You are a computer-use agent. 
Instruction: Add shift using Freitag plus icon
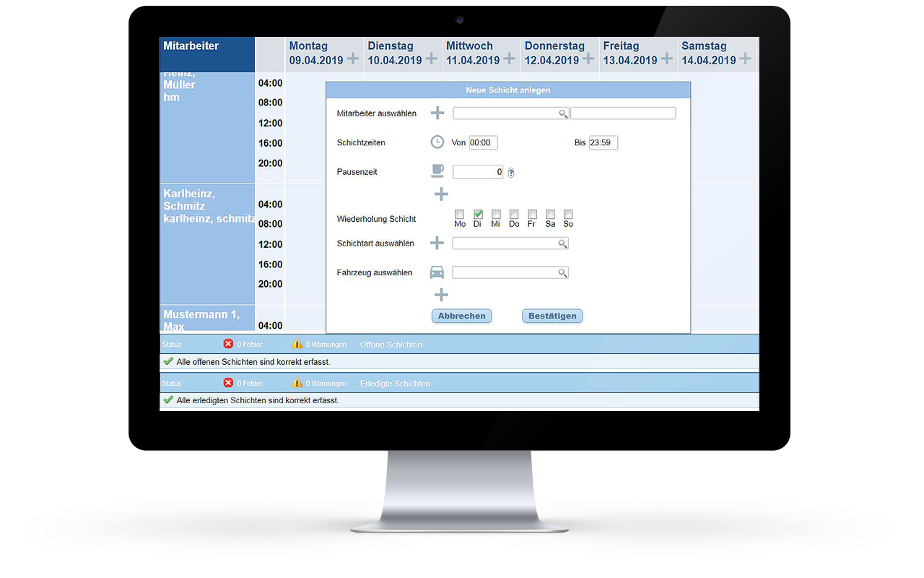[666, 59]
